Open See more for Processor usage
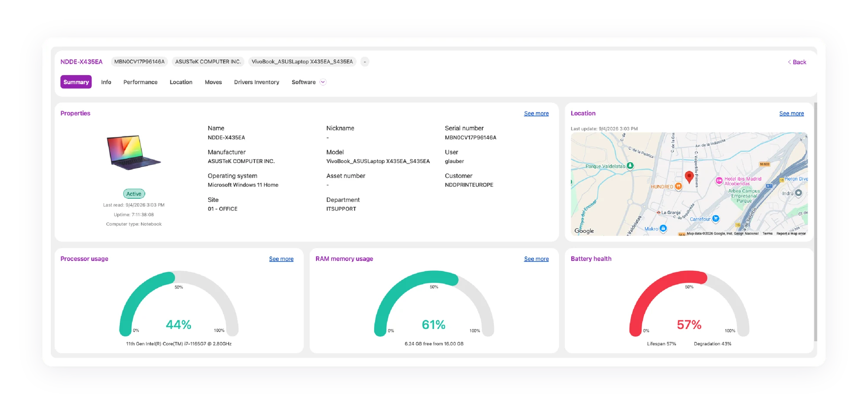The height and width of the screenshot is (414, 868). click(281, 259)
